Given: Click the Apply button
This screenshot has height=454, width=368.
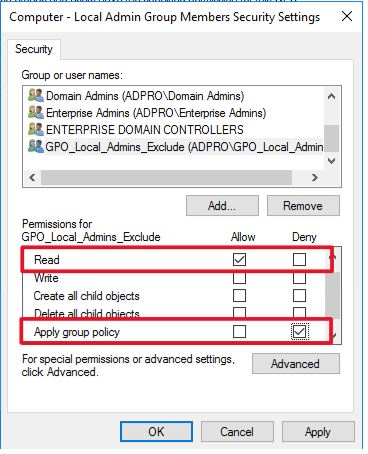Looking at the screenshot, I should pos(318,432).
